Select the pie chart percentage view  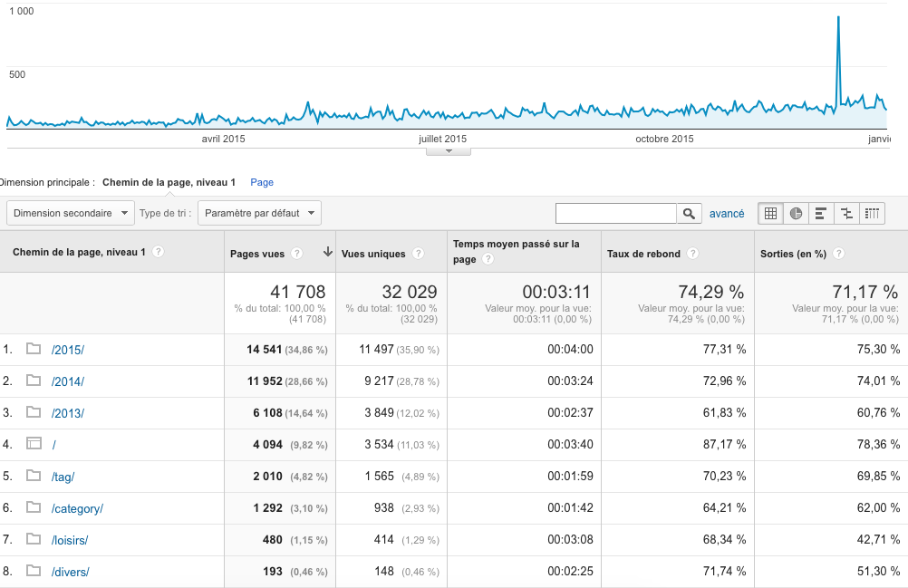click(x=796, y=214)
